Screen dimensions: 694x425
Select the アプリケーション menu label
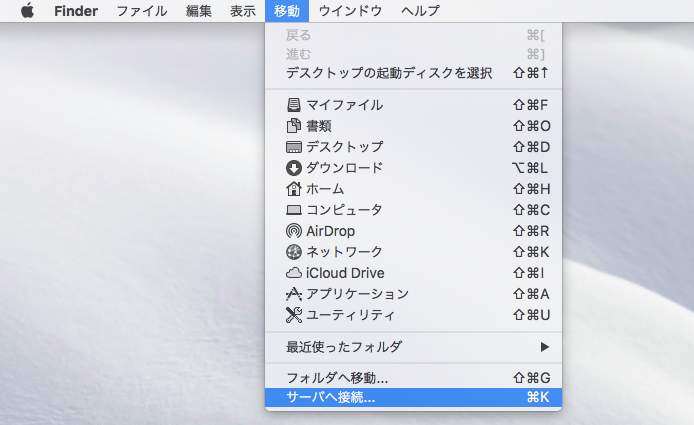(x=358, y=294)
